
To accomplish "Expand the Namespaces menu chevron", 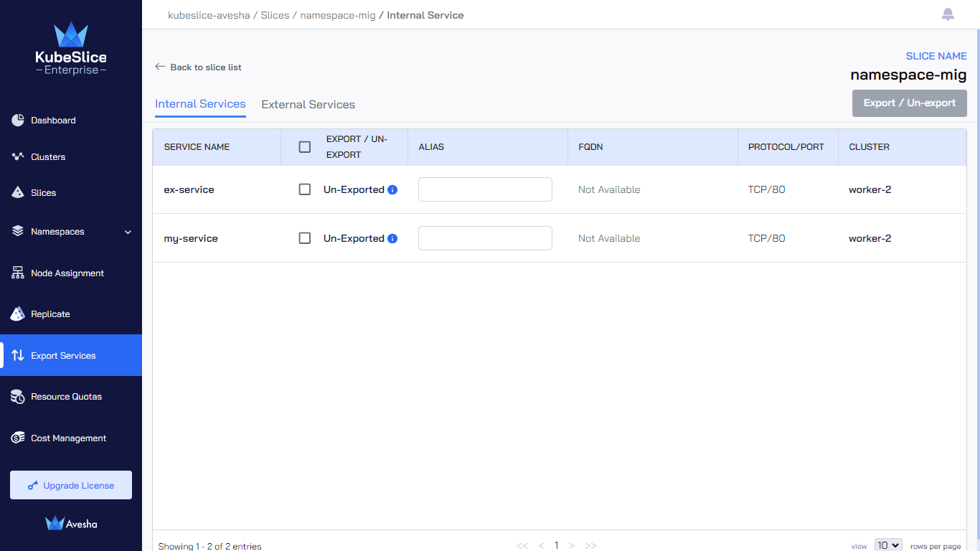I will coord(128,232).
